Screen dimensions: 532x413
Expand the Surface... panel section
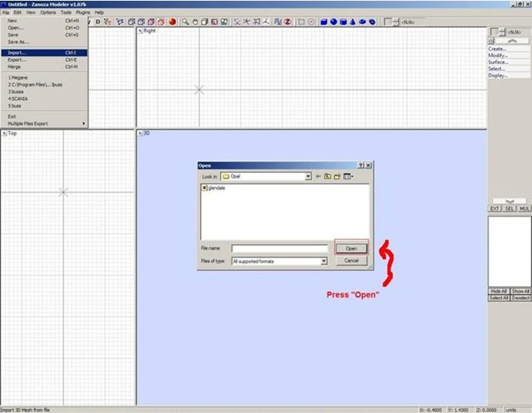[509, 62]
